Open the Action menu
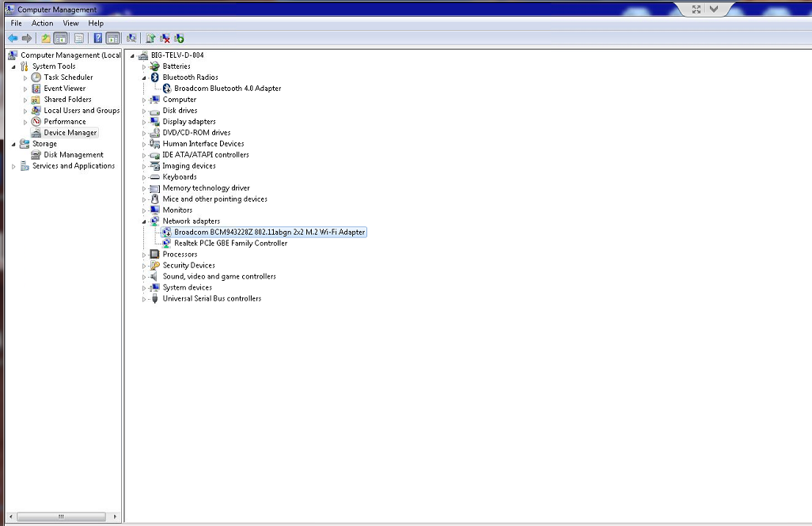 (x=42, y=24)
